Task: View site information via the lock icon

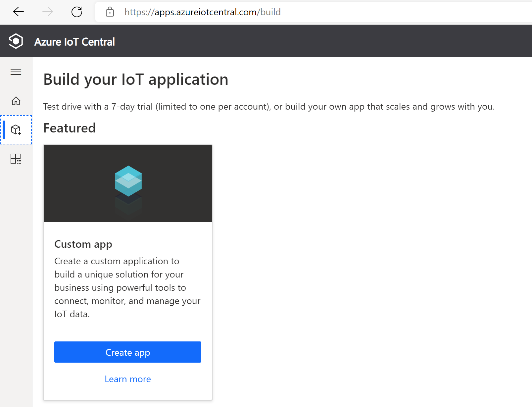Action: [x=110, y=12]
